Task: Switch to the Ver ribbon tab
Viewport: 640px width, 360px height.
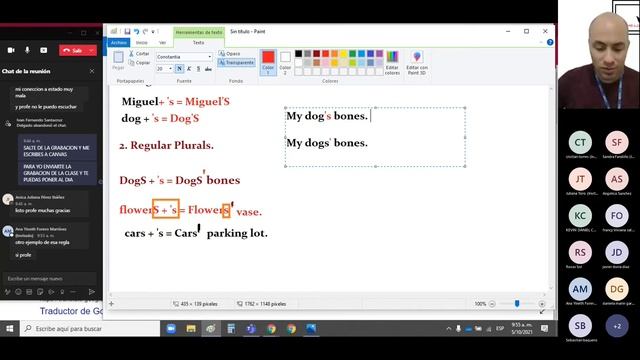Action: point(162,42)
